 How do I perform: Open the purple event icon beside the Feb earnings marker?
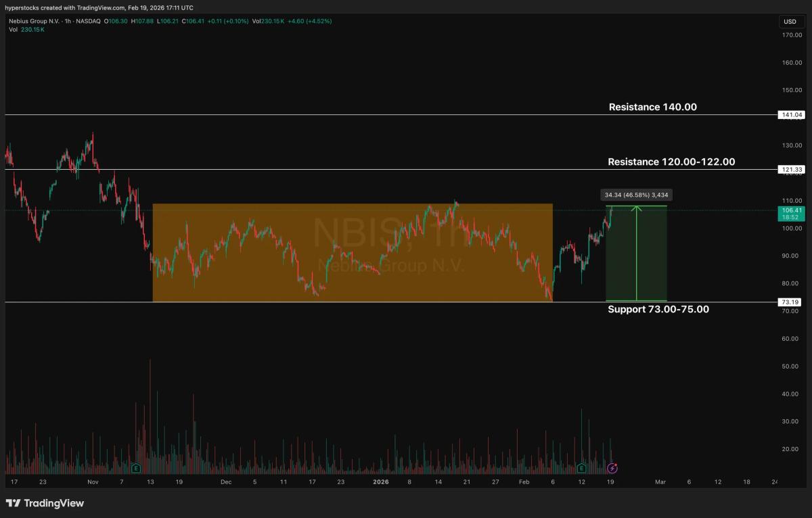coord(613,467)
